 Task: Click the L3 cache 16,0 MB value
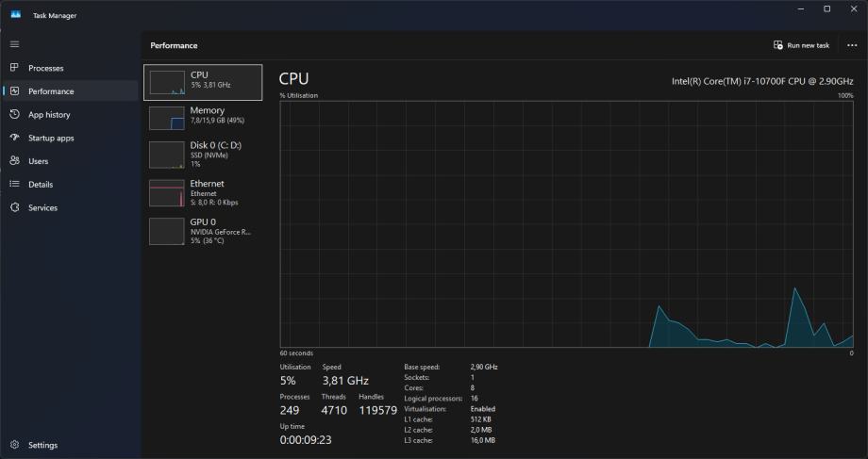pos(483,440)
